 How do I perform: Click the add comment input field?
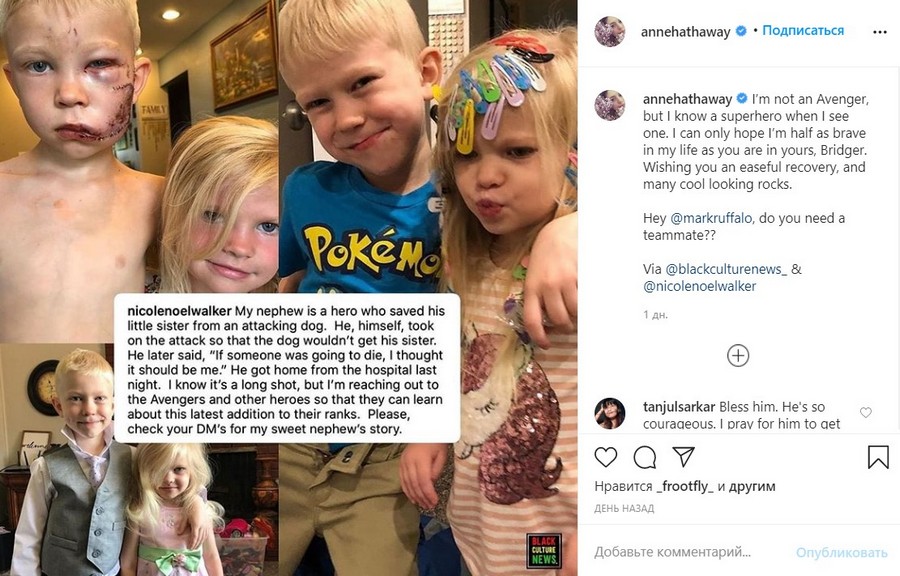click(x=689, y=552)
